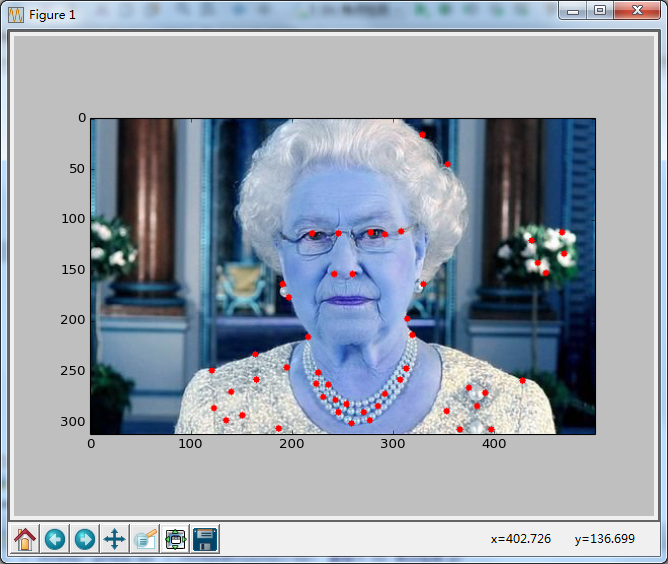
Task: Click the y-axis label 150
Action: click(73, 270)
